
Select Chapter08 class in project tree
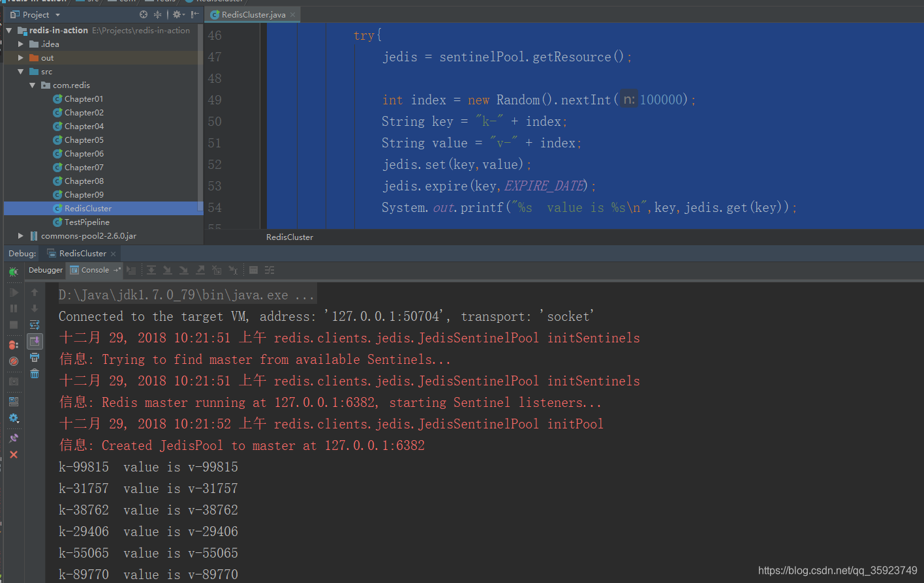84,181
